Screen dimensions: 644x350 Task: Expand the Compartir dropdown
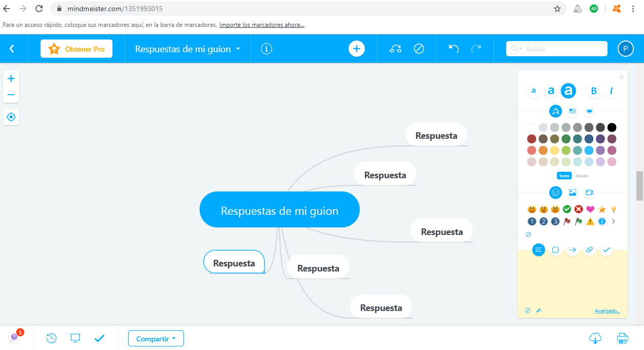tap(156, 338)
